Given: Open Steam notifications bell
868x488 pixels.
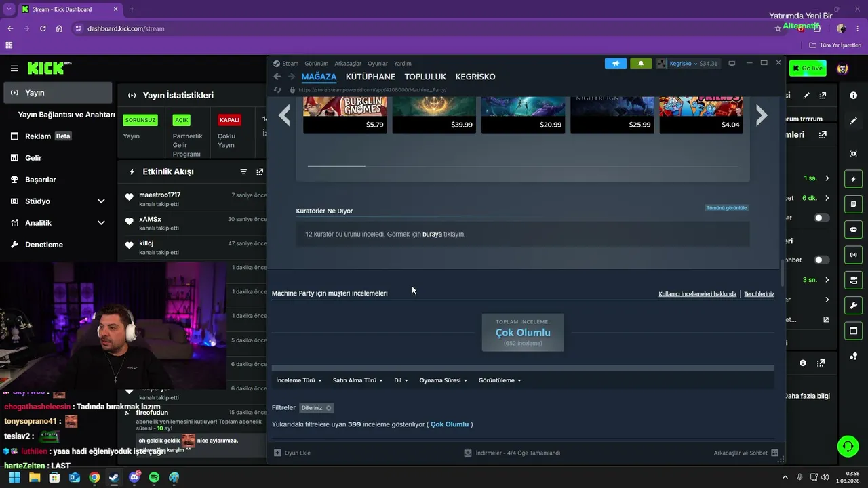Looking at the screenshot, I should pyautogui.click(x=641, y=64).
